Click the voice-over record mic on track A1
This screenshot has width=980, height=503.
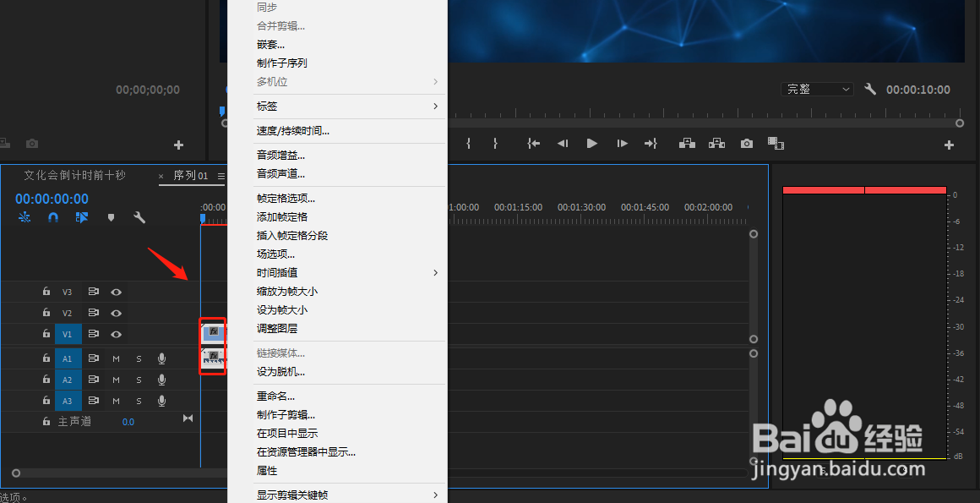tap(161, 358)
